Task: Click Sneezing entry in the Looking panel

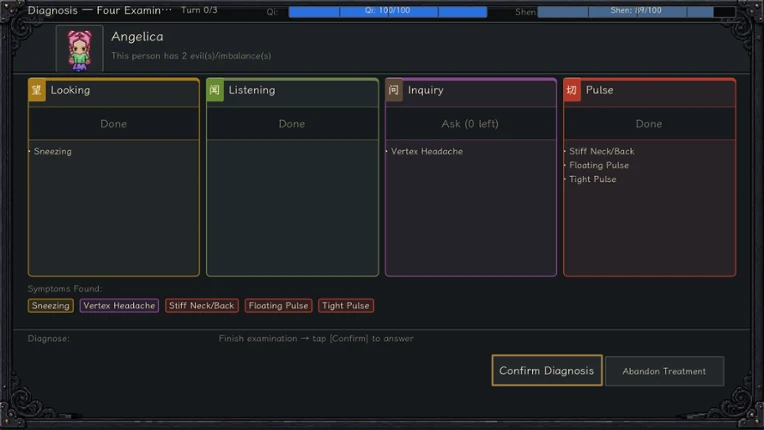Action: coord(53,151)
